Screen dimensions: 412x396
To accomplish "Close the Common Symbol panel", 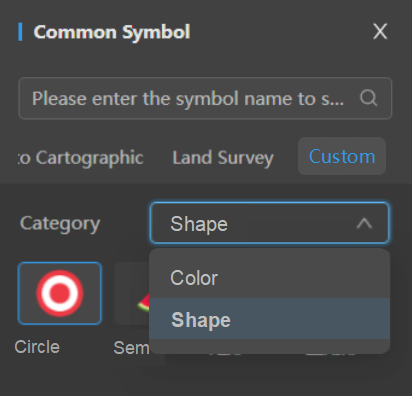I will [380, 32].
